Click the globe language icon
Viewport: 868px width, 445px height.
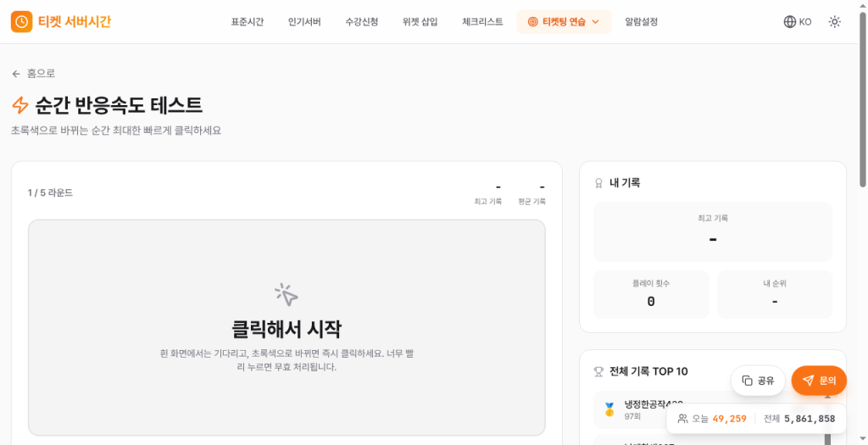pyautogui.click(x=790, y=22)
